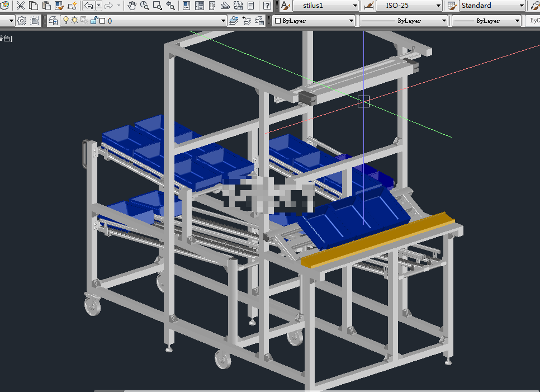Open the Dimension Style manager icon

tap(369, 6)
